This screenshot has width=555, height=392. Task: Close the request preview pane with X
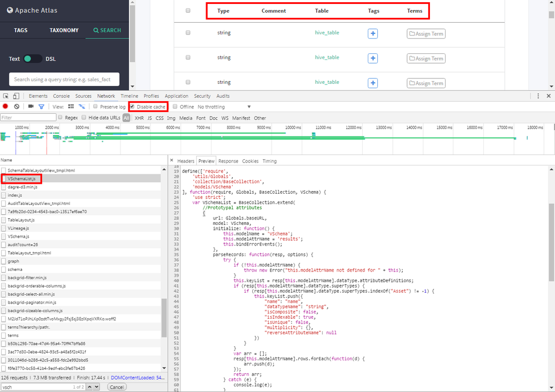[172, 161]
